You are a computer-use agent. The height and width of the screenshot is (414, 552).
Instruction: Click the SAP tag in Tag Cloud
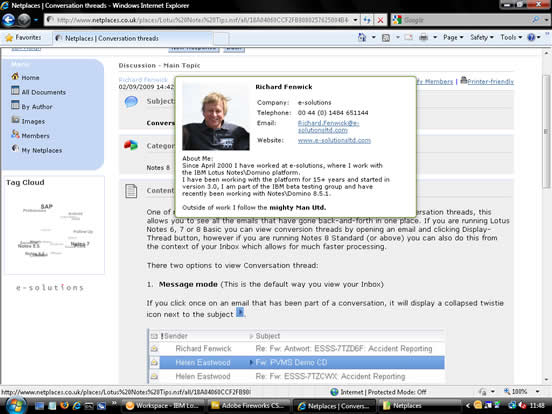[46, 206]
